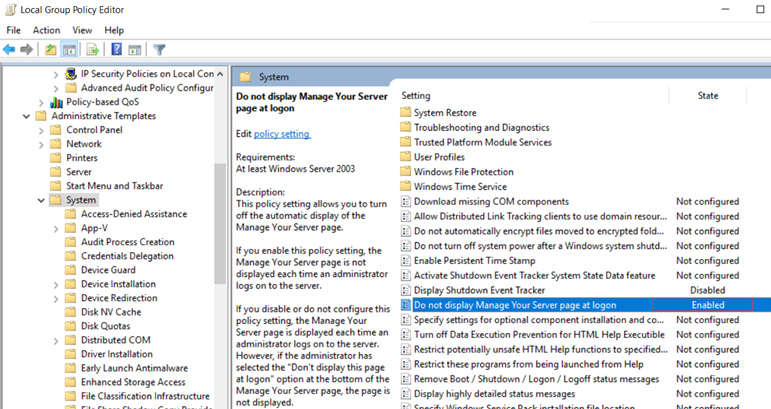The height and width of the screenshot is (409, 771).
Task: Select Access-Denied Assistance tree item
Action: 134,214
